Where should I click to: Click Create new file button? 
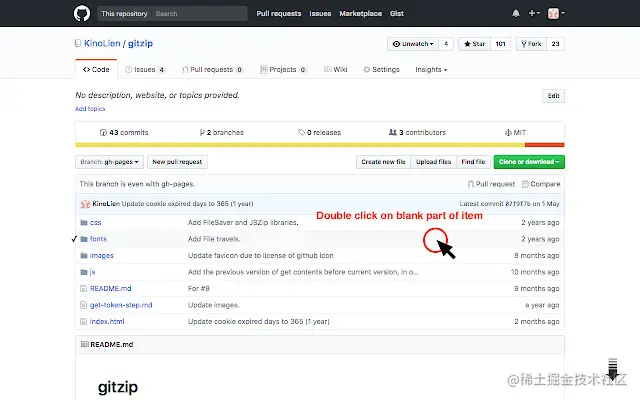pos(383,162)
